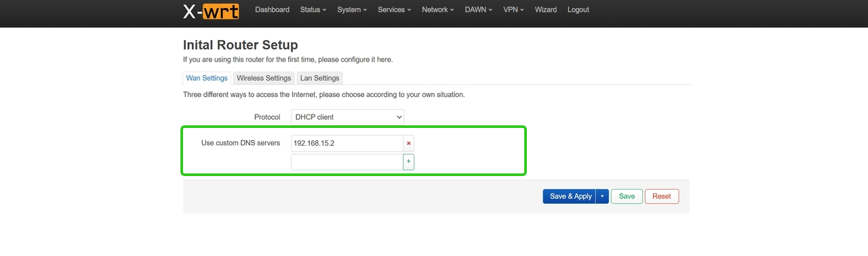Click the Reset button
Viewport: 868px width, 256px height.
point(662,196)
